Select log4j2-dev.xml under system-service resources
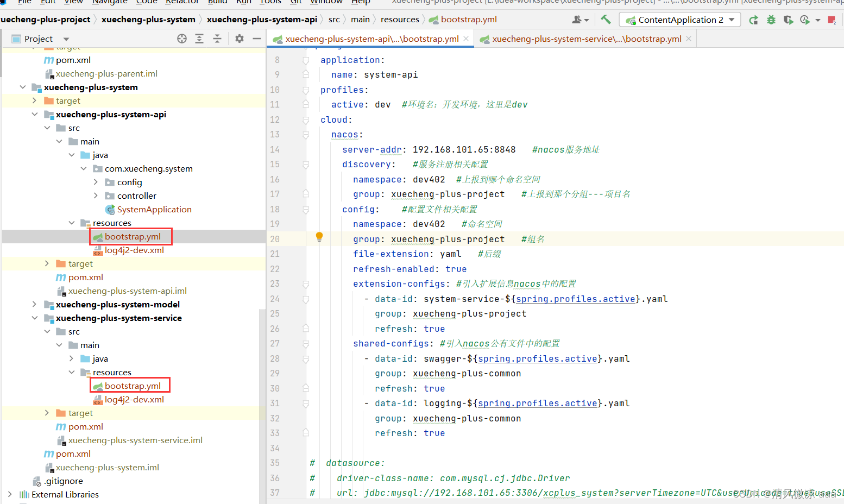 tap(134, 400)
